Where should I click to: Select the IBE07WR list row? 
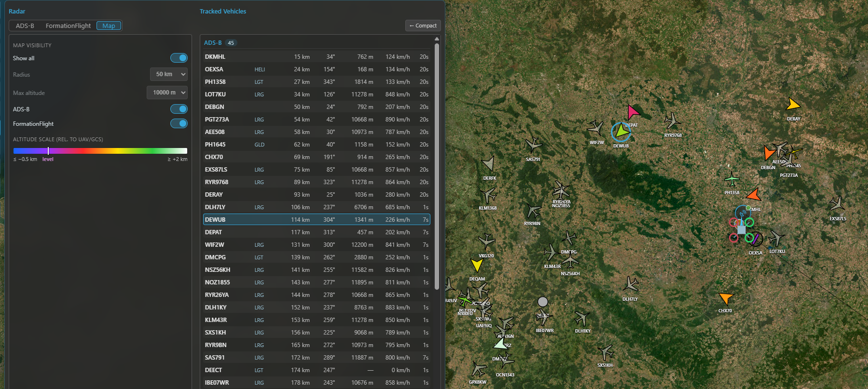[317, 383]
